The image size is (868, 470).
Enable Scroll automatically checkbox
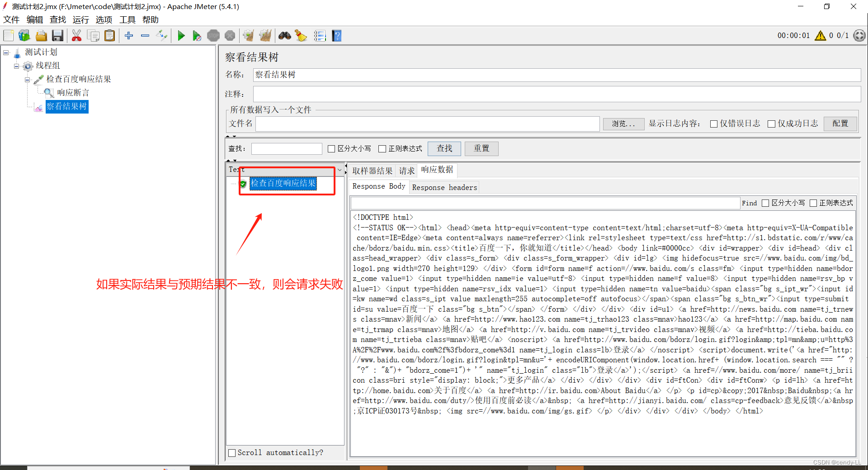tap(232, 453)
